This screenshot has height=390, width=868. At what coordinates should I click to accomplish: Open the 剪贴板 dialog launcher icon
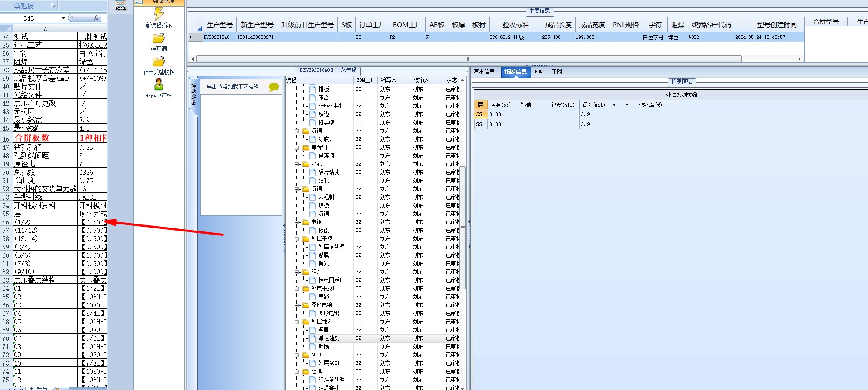coord(53,5)
